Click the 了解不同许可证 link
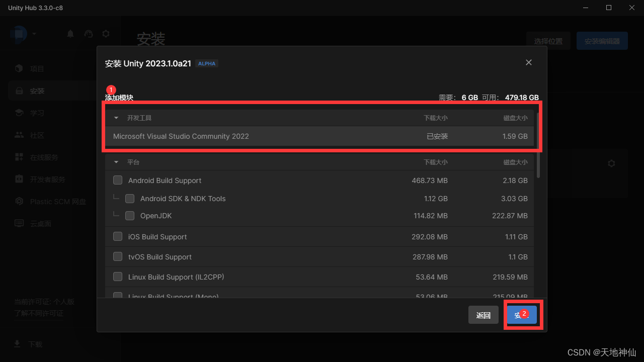This screenshot has height=362, width=644. pos(39,313)
